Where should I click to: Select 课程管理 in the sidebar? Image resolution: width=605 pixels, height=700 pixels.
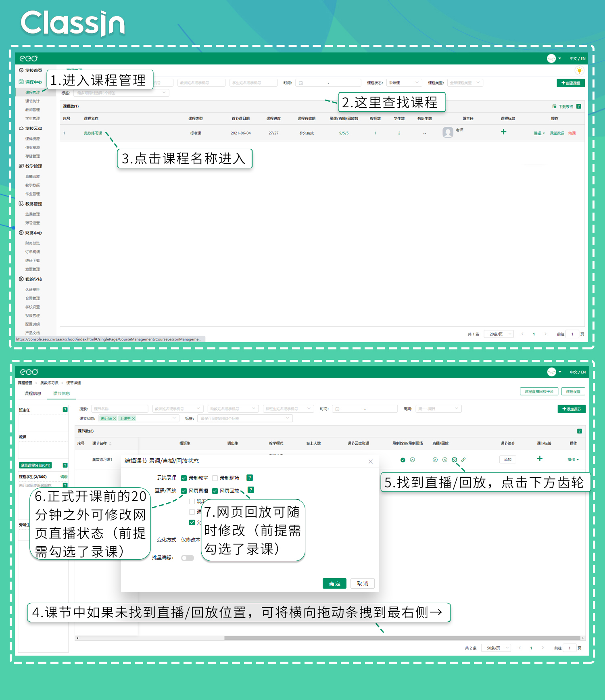(x=33, y=92)
